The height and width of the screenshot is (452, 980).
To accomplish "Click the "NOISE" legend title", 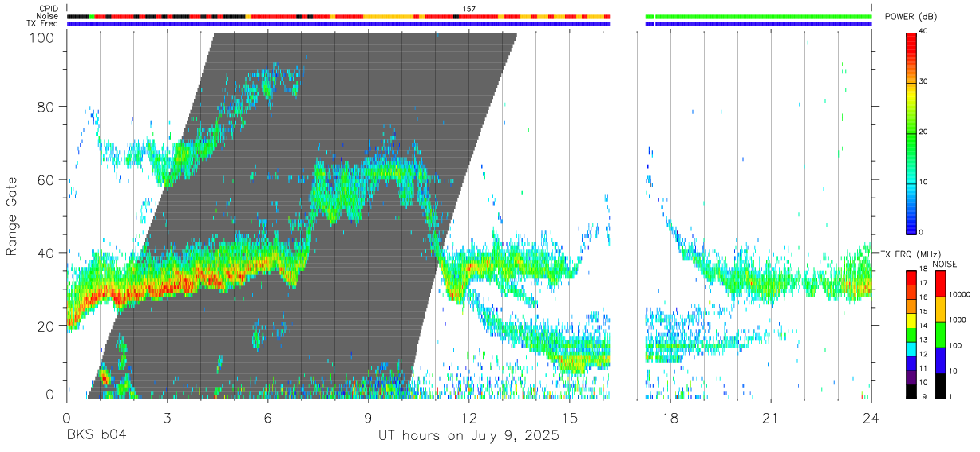I will 944,264.
